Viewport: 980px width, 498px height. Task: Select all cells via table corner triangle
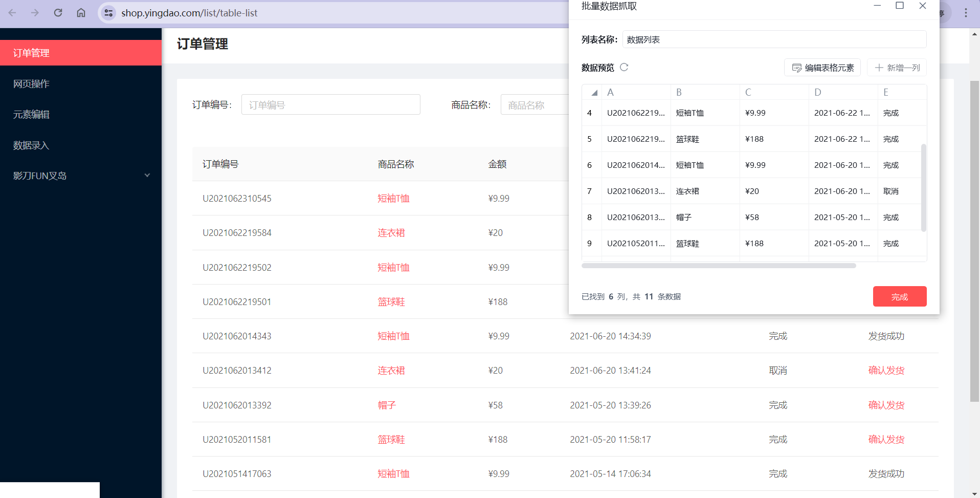pos(594,93)
